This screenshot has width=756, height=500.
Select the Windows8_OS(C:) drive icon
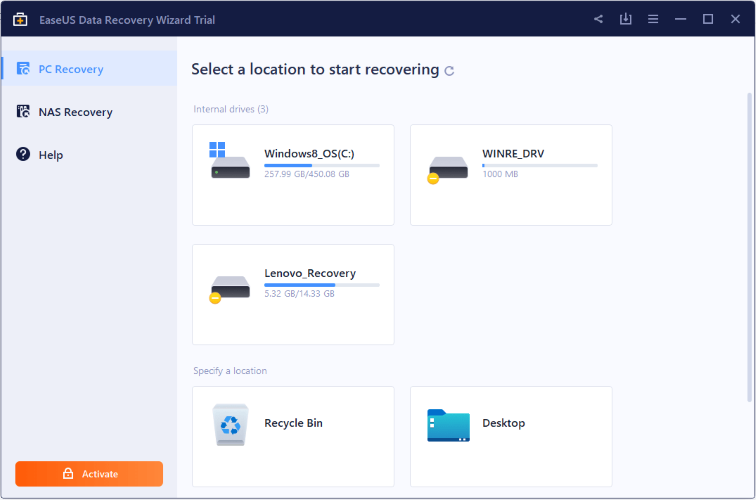(230, 161)
